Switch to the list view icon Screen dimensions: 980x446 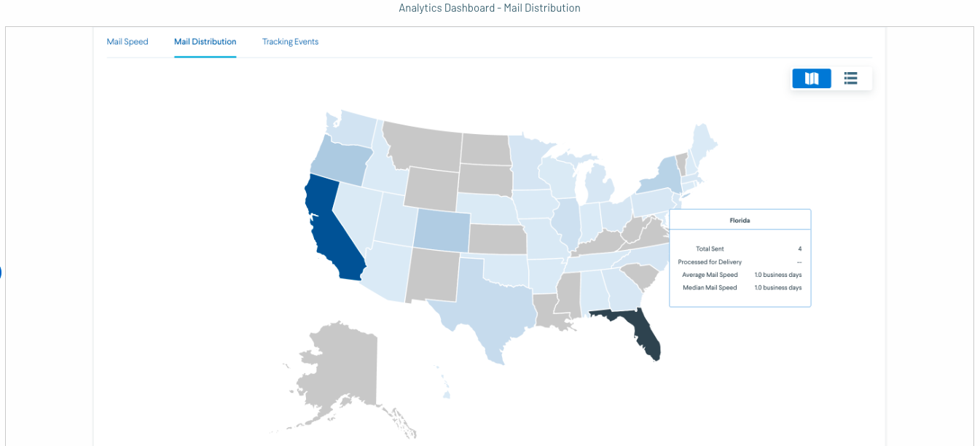pos(850,78)
